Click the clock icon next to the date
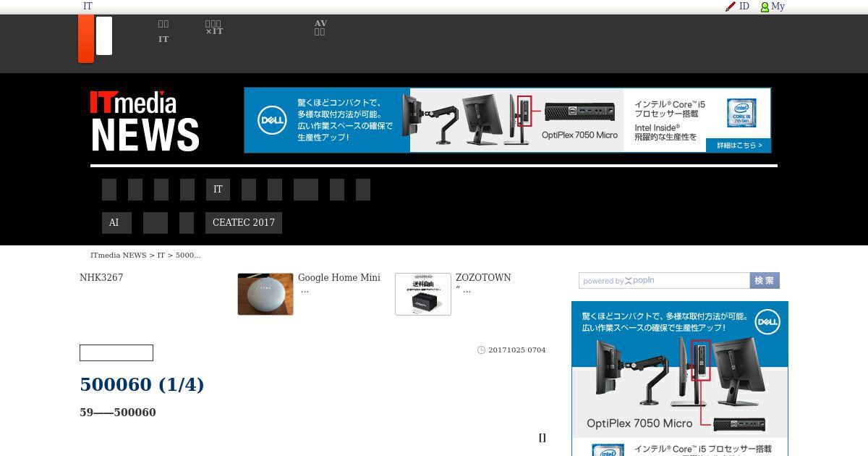Image resolution: width=868 pixels, height=456 pixels. point(481,350)
